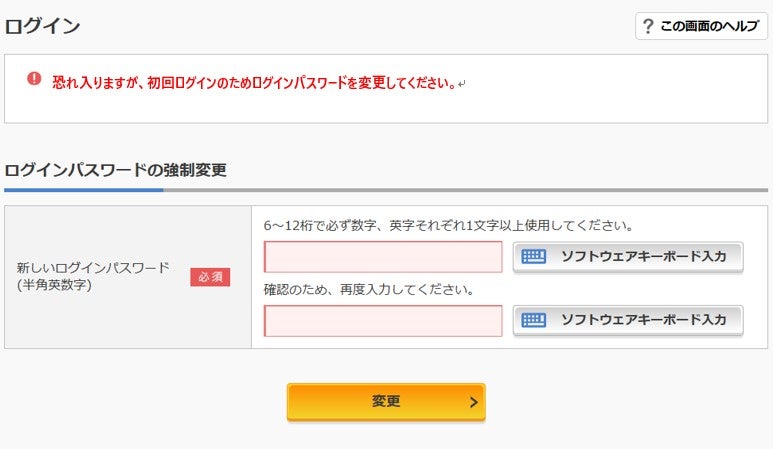Open ソフトウェアキーボード入力 for the confirmation password
The height and width of the screenshot is (449, 773).
point(628,321)
